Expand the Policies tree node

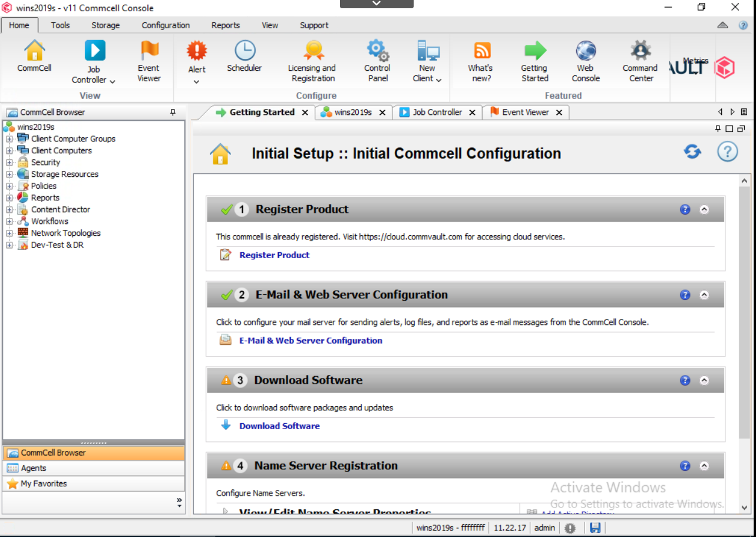[x=9, y=186]
